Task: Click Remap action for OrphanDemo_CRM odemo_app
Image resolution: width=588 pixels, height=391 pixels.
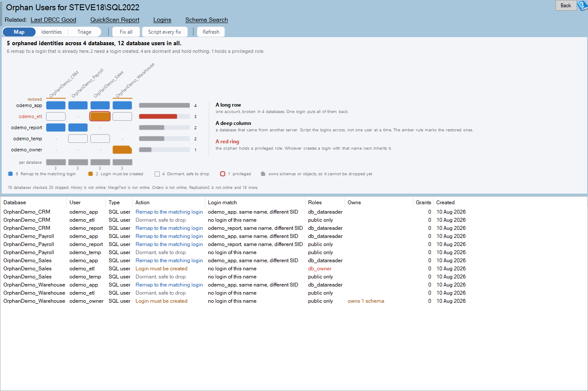Action: click(x=169, y=212)
